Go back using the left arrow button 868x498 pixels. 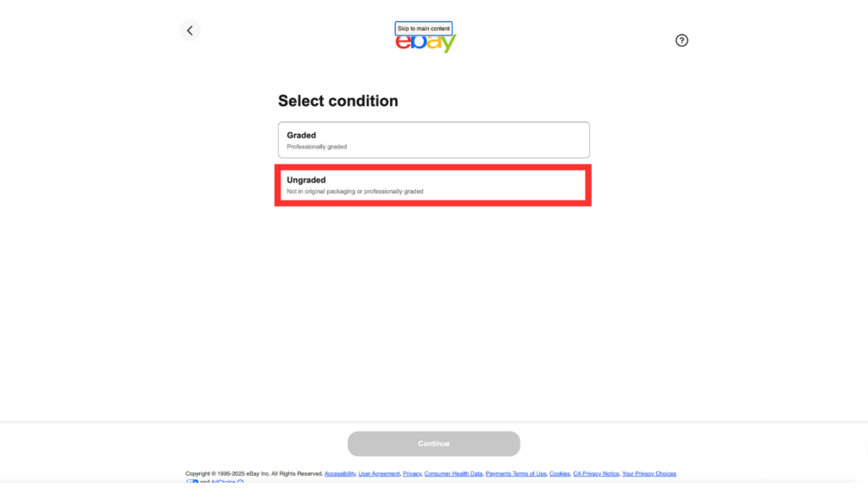point(190,31)
